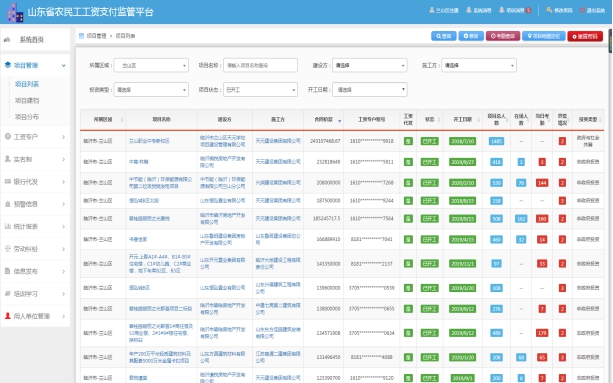Click the breadcrumb icon beside 项目管理
Screen dimensions: 613x383
[x=81, y=36]
